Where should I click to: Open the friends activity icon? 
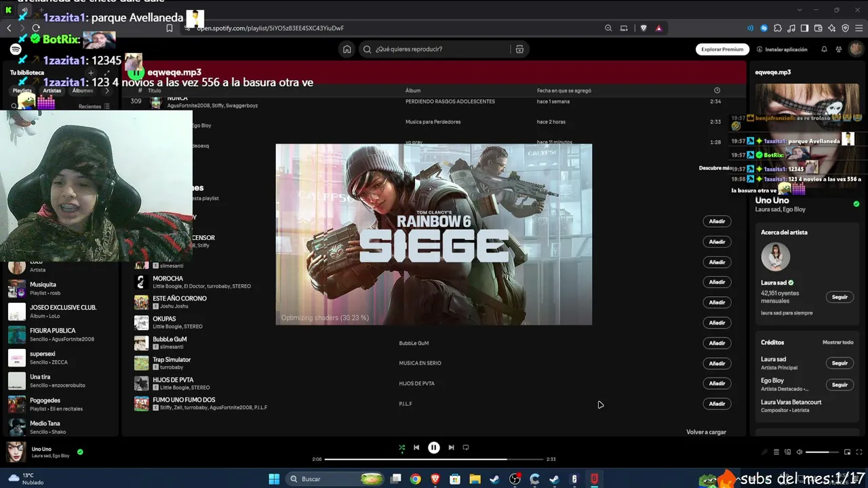(x=839, y=49)
